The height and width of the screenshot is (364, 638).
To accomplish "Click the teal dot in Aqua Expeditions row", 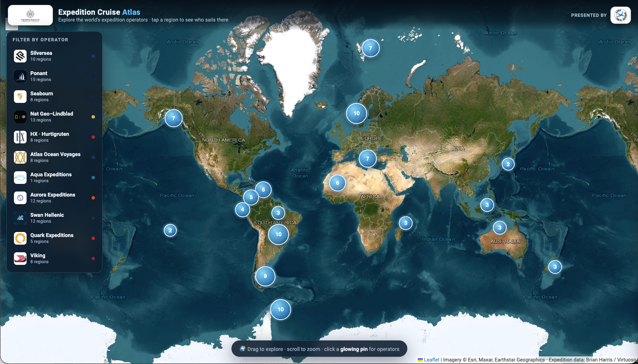I will tap(93, 178).
